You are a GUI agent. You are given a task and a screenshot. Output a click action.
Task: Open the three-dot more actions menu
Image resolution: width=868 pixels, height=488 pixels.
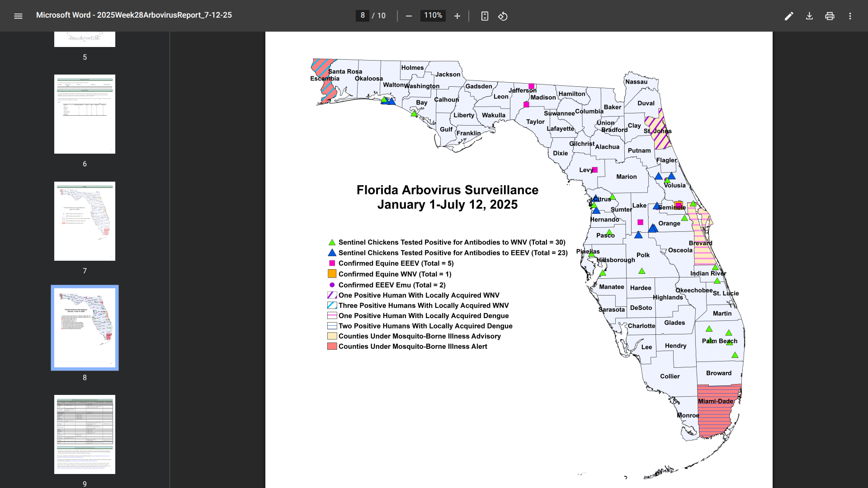pos(850,16)
